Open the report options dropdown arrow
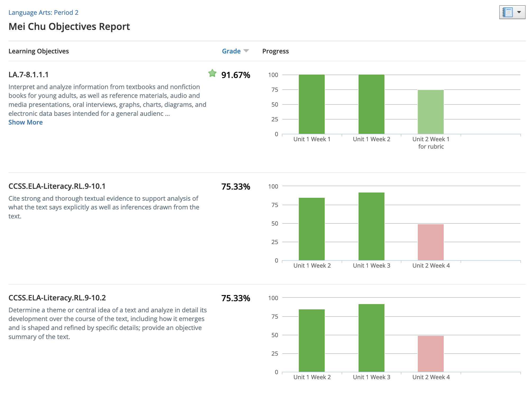The image size is (532, 394). pos(519,12)
